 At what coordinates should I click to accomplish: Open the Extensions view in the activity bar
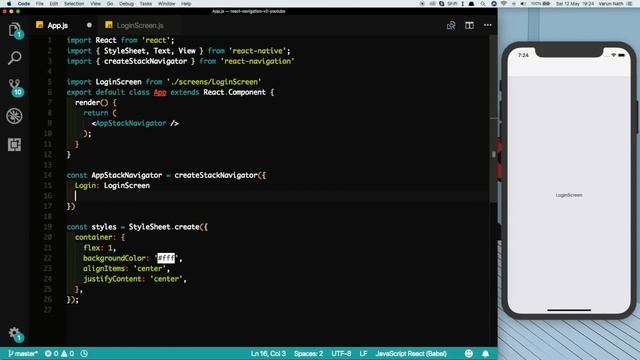[x=14, y=144]
